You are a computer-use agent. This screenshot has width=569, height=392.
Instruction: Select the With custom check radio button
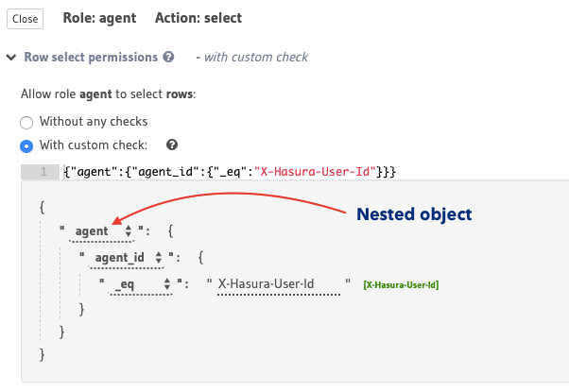(x=26, y=145)
